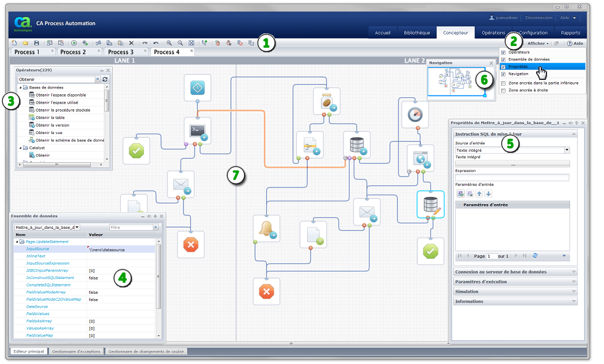Select the Start operator node on canvas
Image resolution: width=604 pixels, height=364 pixels.
coord(198,89)
